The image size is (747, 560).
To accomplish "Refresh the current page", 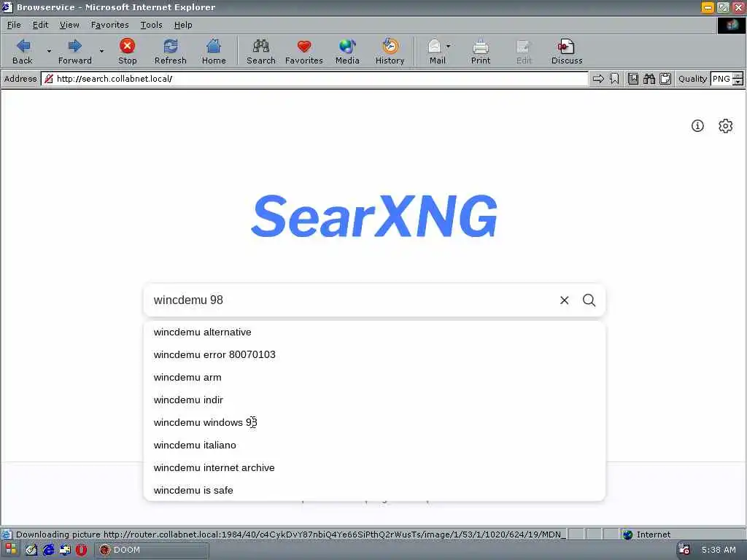I will 170,52.
